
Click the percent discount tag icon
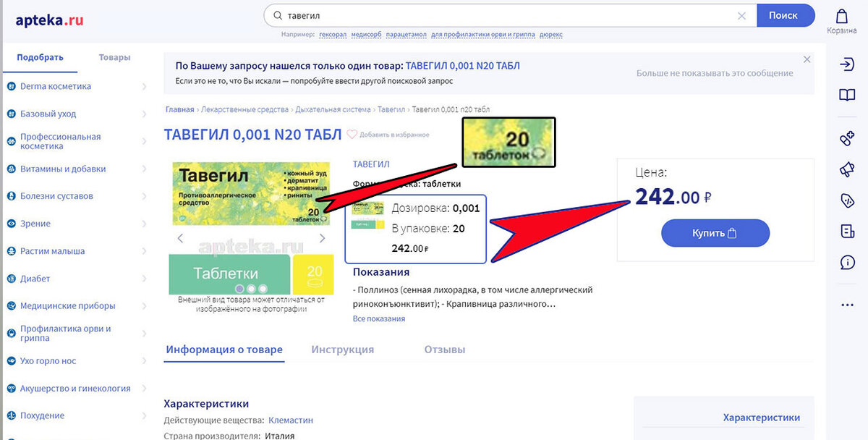pyautogui.click(x=847, y=200)
